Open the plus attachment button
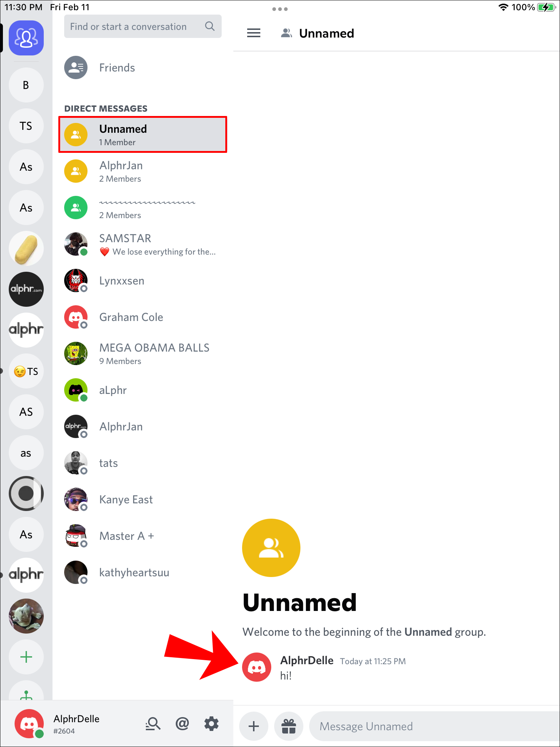This screenshot has height=747, width=560. point(254,726)
